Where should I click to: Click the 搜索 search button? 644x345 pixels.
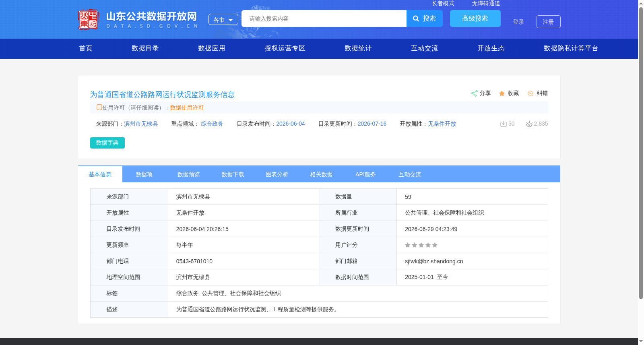click(425, 19)
